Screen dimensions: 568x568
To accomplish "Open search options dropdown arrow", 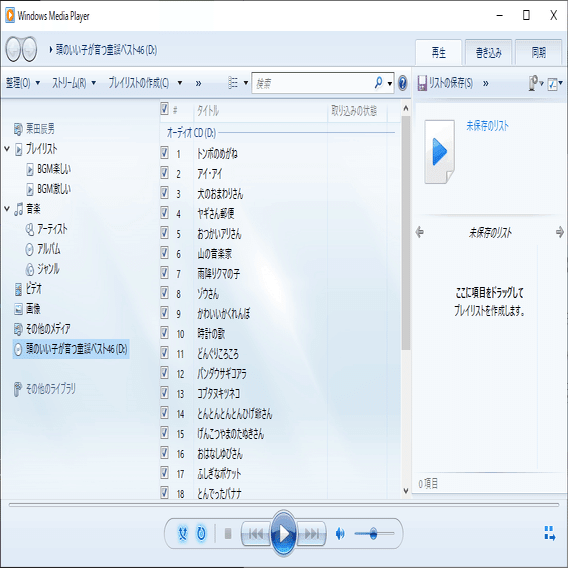I will [390, 83].
